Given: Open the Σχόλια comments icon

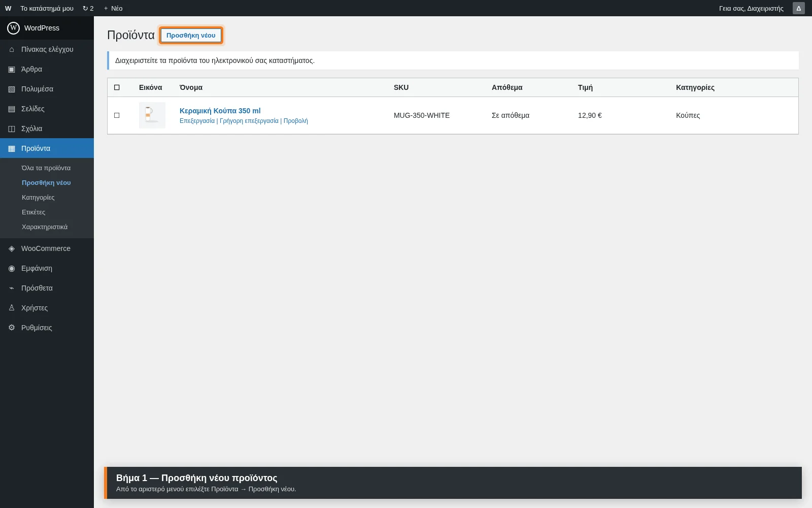Looking at the screenshot, I should (12, 129).
